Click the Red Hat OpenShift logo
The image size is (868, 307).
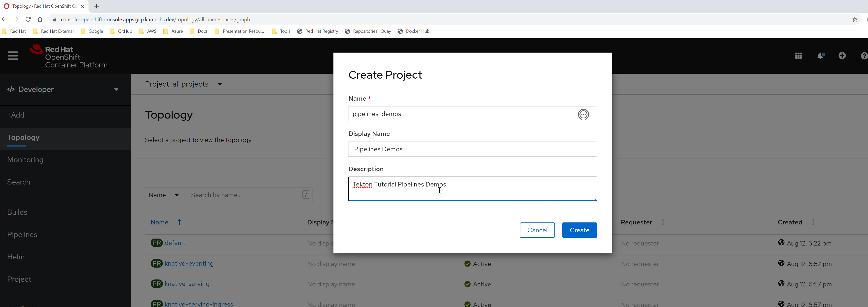69,56
